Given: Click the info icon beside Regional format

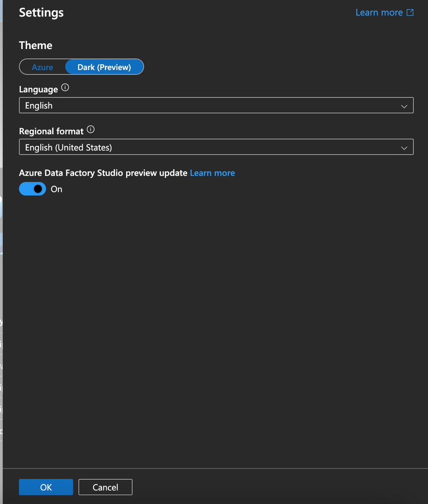Looking at the screenshot, I should pos(91,130).
